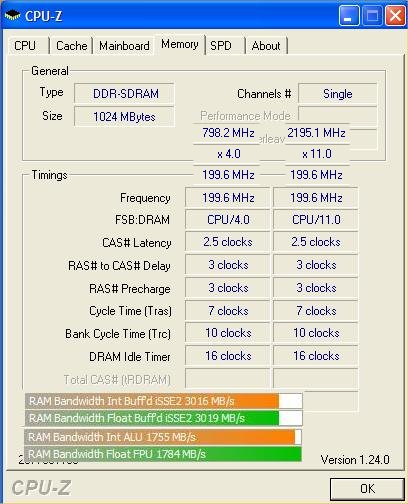Click the RAS# to CAS# Delay label
This screenshot has height=504, width=408.
coord(119,266)
